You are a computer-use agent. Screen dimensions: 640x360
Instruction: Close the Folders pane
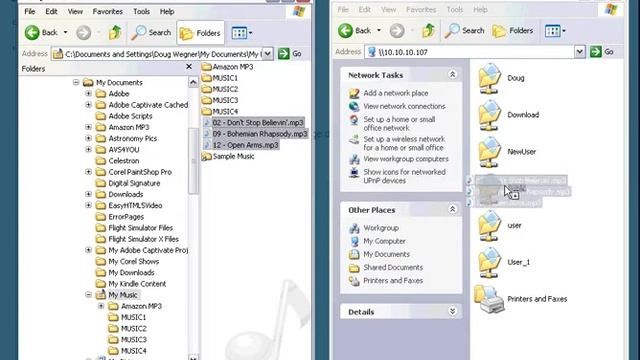189,67
